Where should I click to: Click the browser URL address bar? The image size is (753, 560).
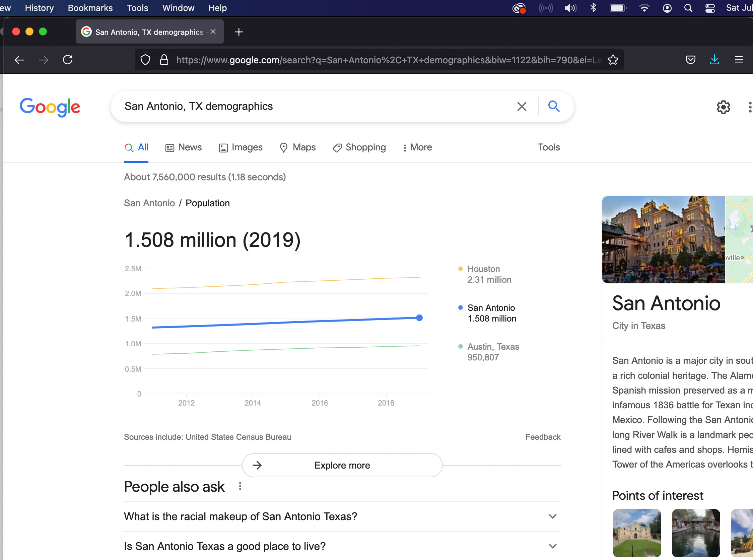(389, 60)
